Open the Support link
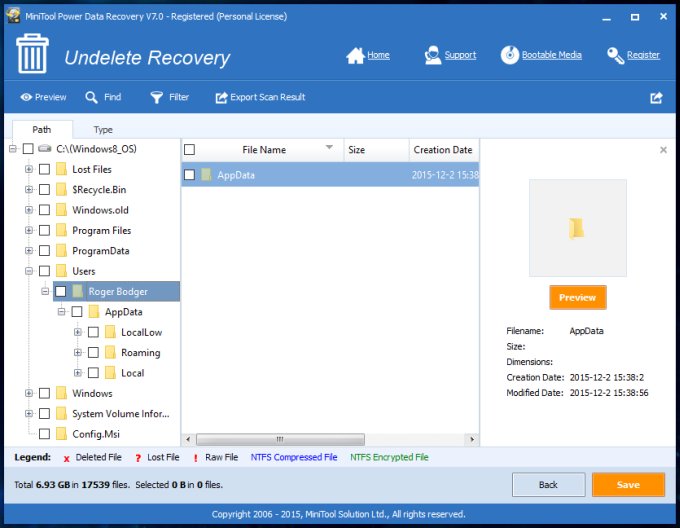 pyautogui.click(x=460, y=55)
